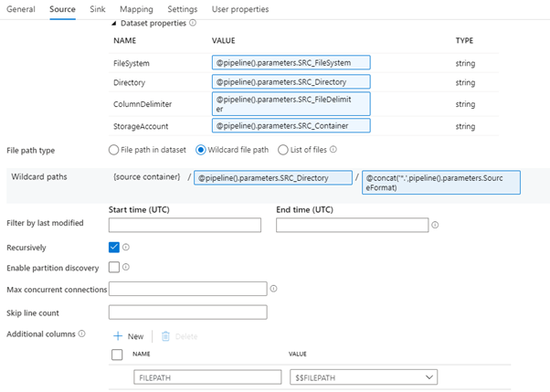This screenshot has width=550, height=392.
Task: Open the General tab
Action: (x=21, y=9)
